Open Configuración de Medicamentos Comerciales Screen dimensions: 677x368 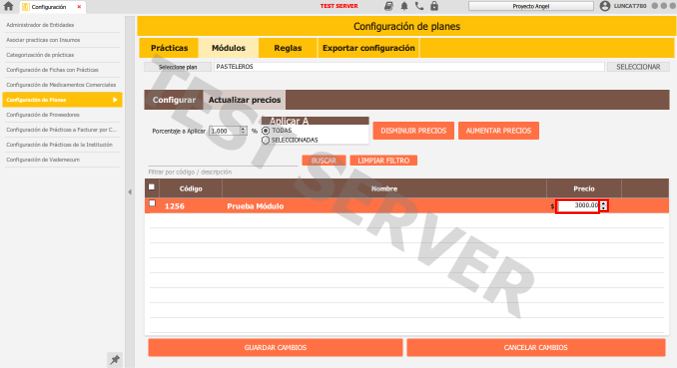tap(61, 85)
